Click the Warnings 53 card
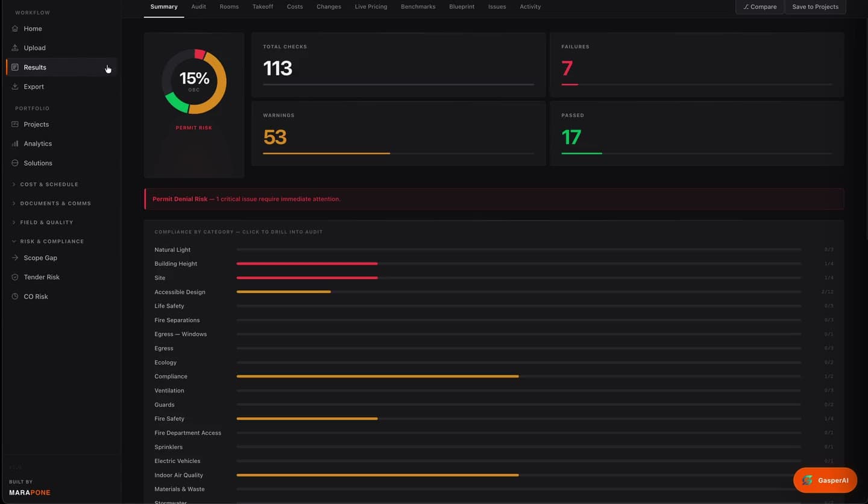Image resolution: width=868 pixels, height=504 pixels. pos(398,133)
